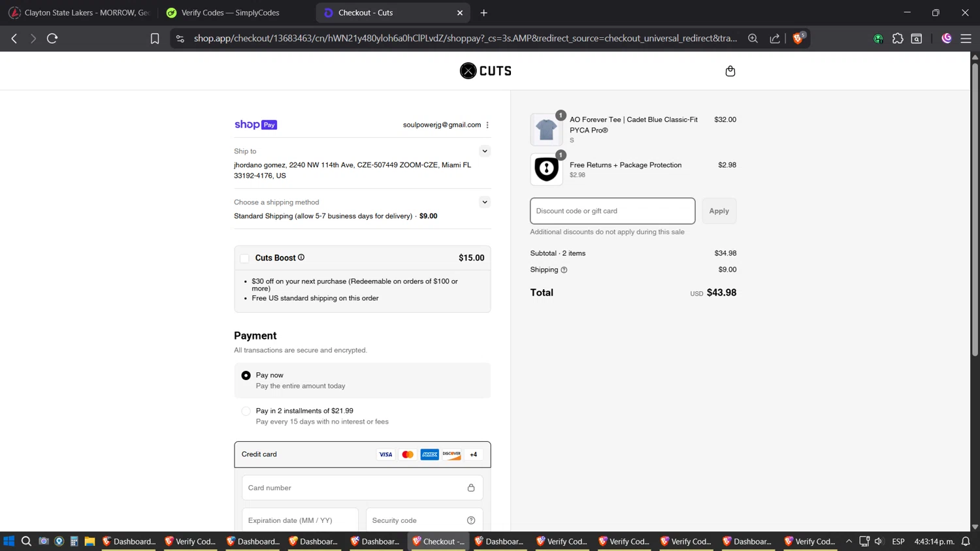The height and width of the screenshot is (551, 980).
Task: Click the lock icon in Card number field
Action: point(471,488)
